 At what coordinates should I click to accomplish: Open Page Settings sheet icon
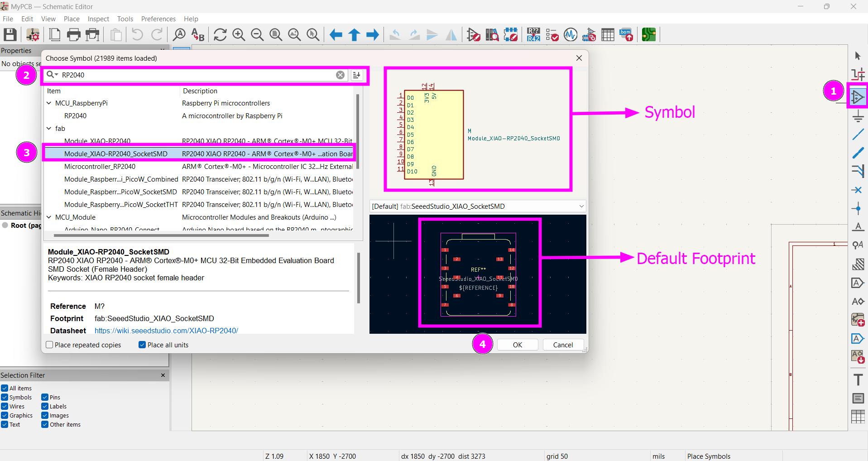pos(55,35)
